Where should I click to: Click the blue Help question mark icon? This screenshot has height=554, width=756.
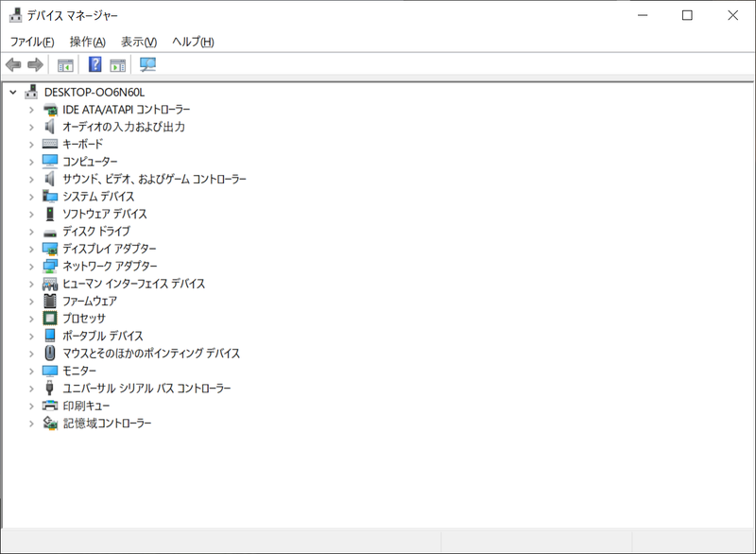[x=95, y=64]
